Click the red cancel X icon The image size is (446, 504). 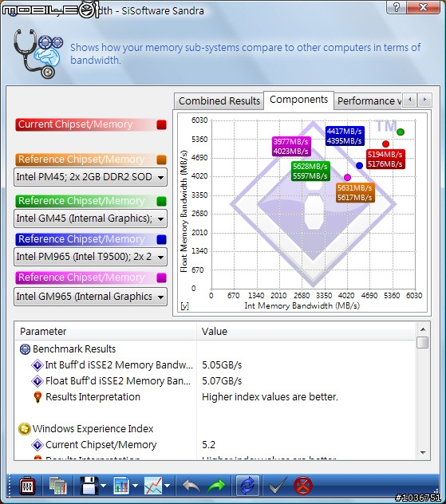tap(303, 486)
